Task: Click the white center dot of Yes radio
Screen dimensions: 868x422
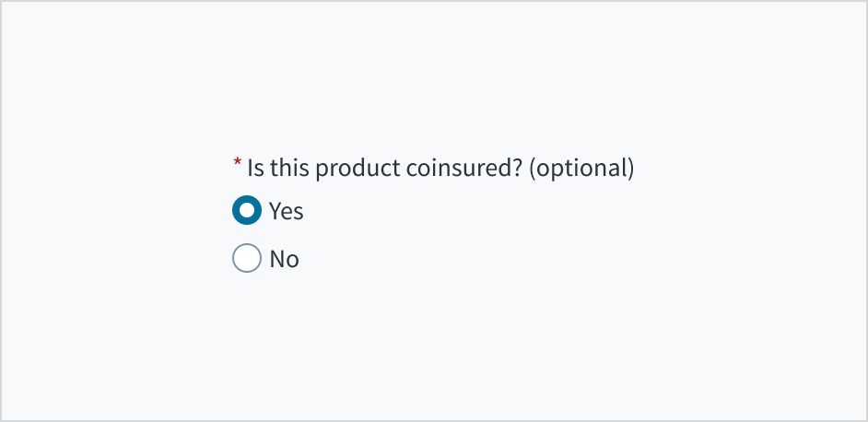Action: coord(246,211)
